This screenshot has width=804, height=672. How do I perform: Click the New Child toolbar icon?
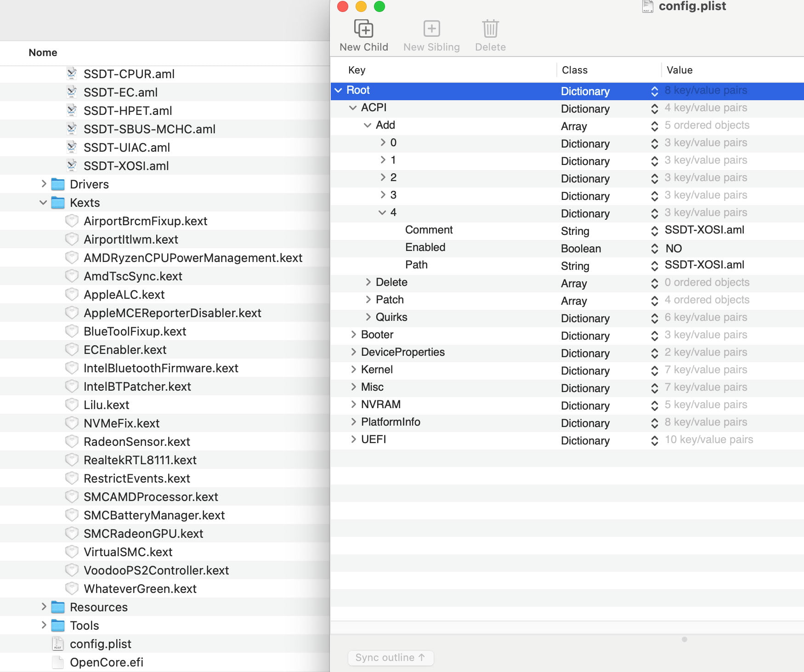(x=363, y=29)
